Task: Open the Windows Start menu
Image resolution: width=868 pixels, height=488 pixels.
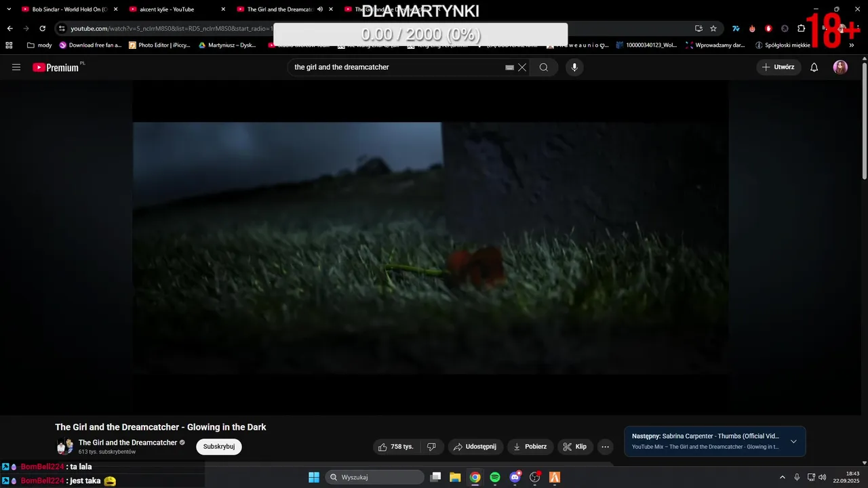Action: (x=313, y=477)
